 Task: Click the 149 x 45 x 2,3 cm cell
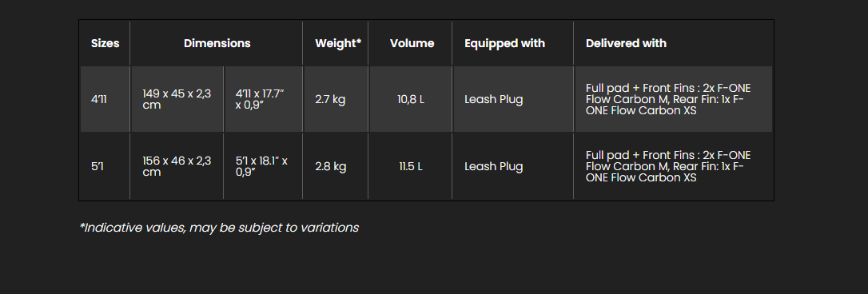point(177,100)
